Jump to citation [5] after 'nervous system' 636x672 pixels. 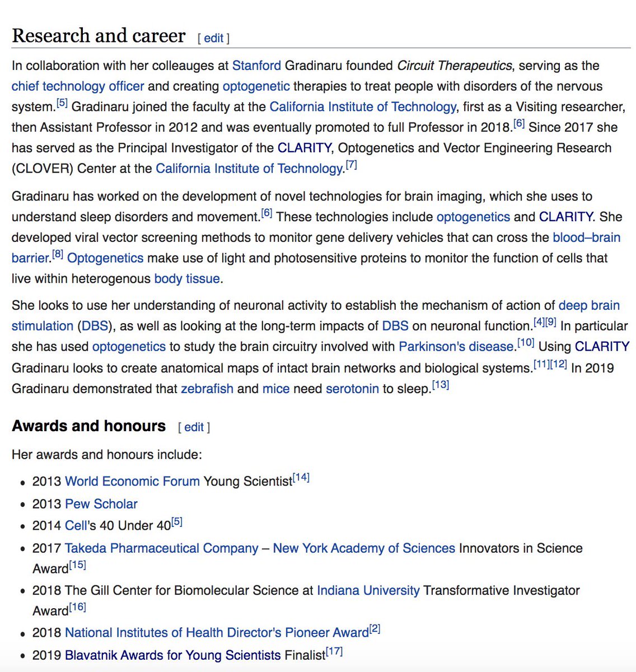click(x=62, y=104)
